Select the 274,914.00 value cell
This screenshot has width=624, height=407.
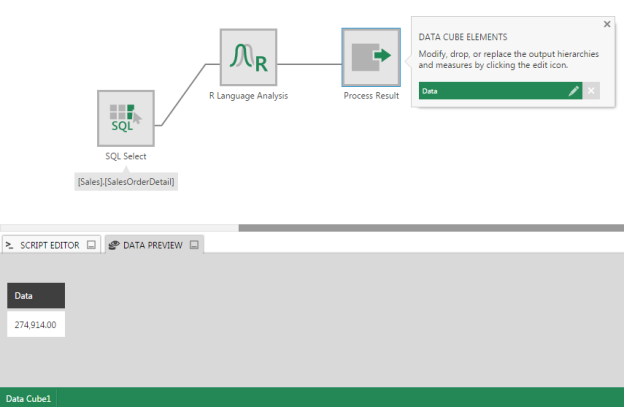(x=36, y=324)
